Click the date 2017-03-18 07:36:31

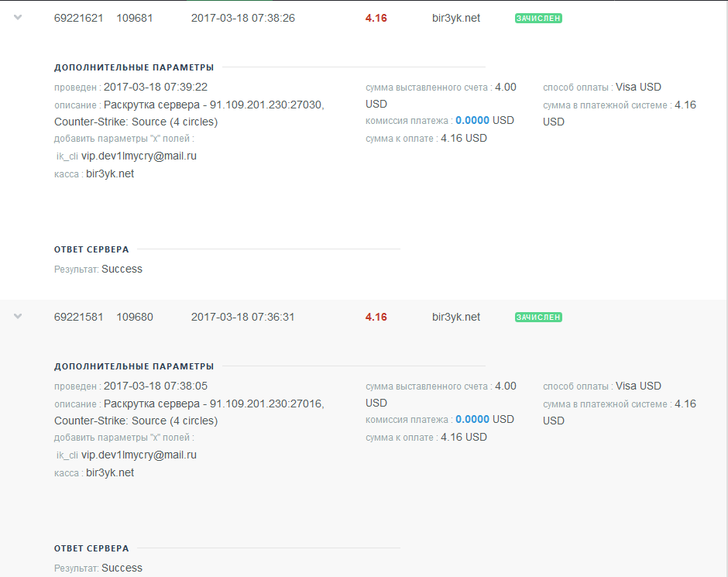(x=242, y=317)
